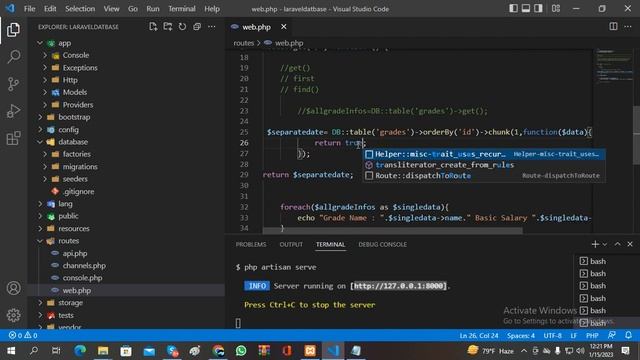Open the .gitignore file
Viewport: 640px width, 360px height.
[x=127, y=191]
